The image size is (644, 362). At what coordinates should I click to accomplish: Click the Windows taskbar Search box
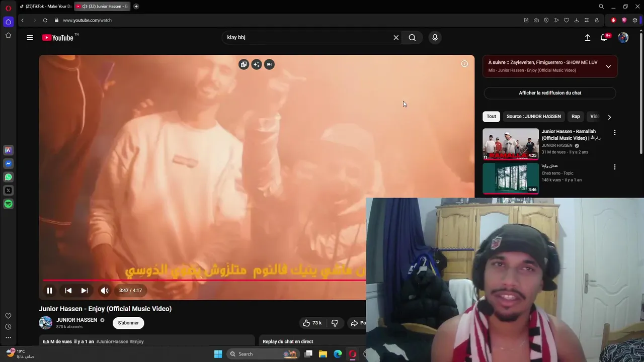(264, 354)
